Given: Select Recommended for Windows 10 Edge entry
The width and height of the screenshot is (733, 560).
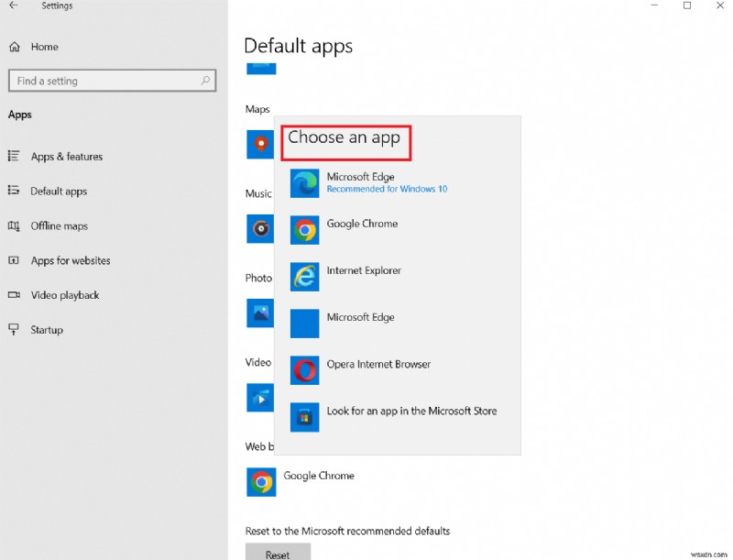Looking at the screenshot, I should coord(387,189).
